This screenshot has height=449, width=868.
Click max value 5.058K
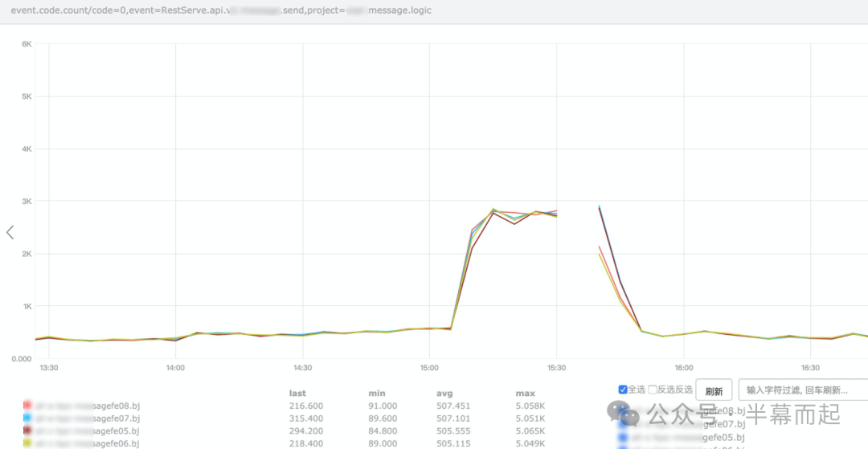530,406
